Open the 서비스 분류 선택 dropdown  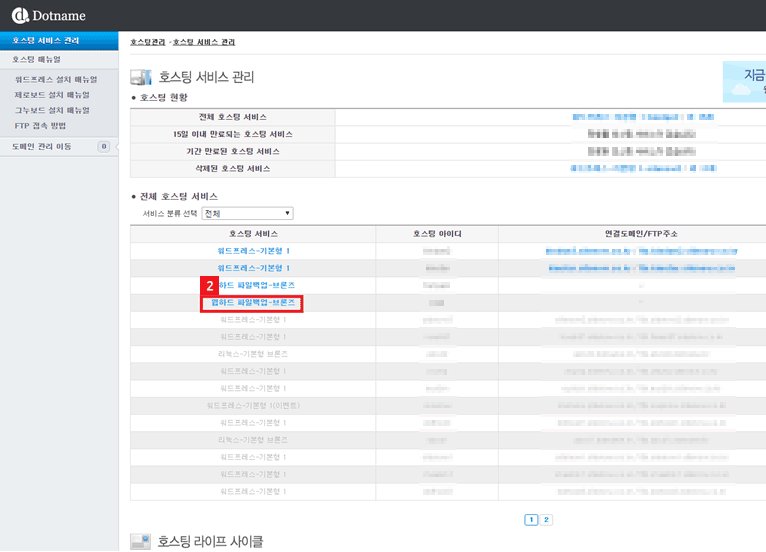pos(247,214)
